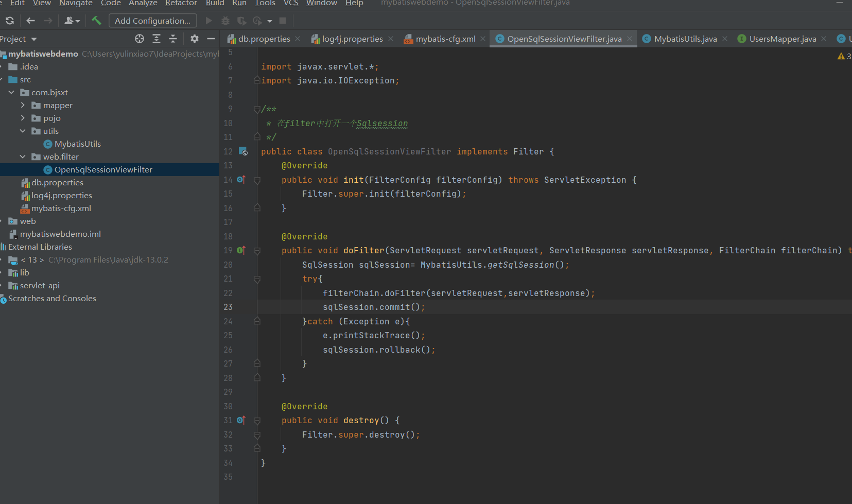Open the View menu

(42, 3)
